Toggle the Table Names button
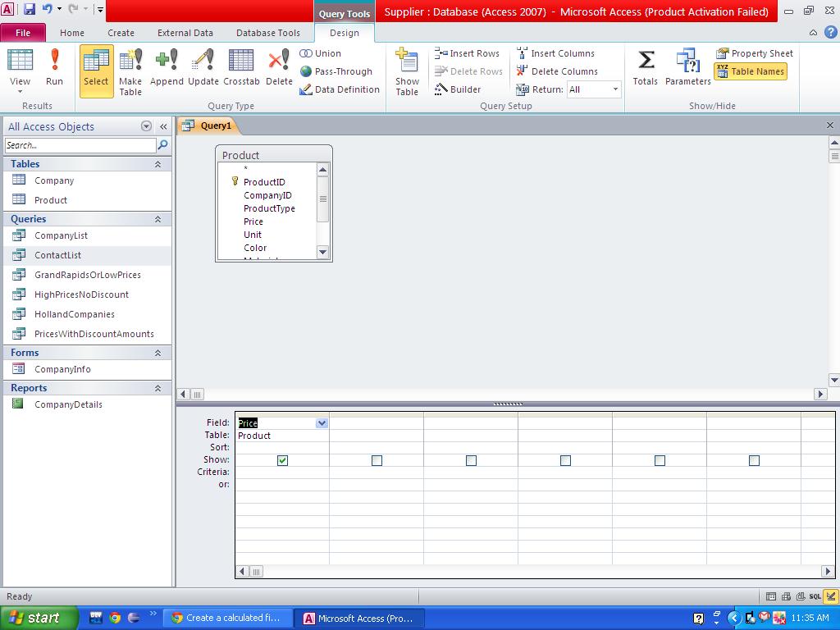The height and width of the screenshot is (630, 840). click(750, 71)
